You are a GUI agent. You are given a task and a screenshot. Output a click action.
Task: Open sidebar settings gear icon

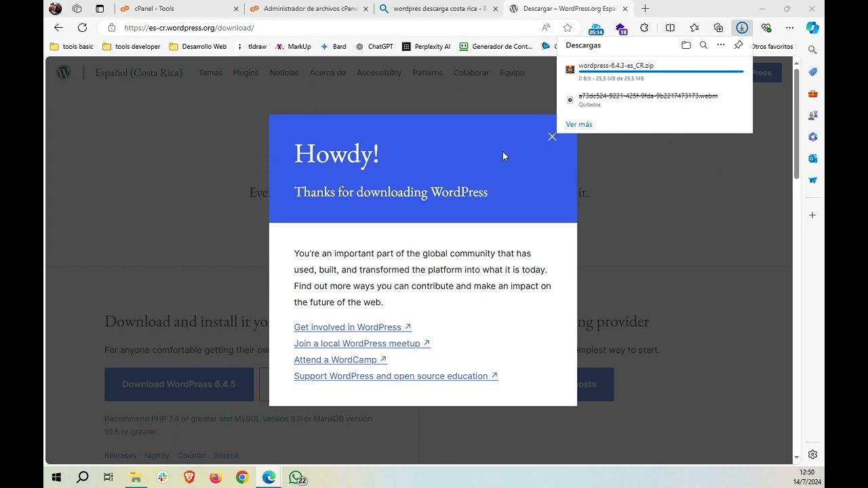point(812,455)
